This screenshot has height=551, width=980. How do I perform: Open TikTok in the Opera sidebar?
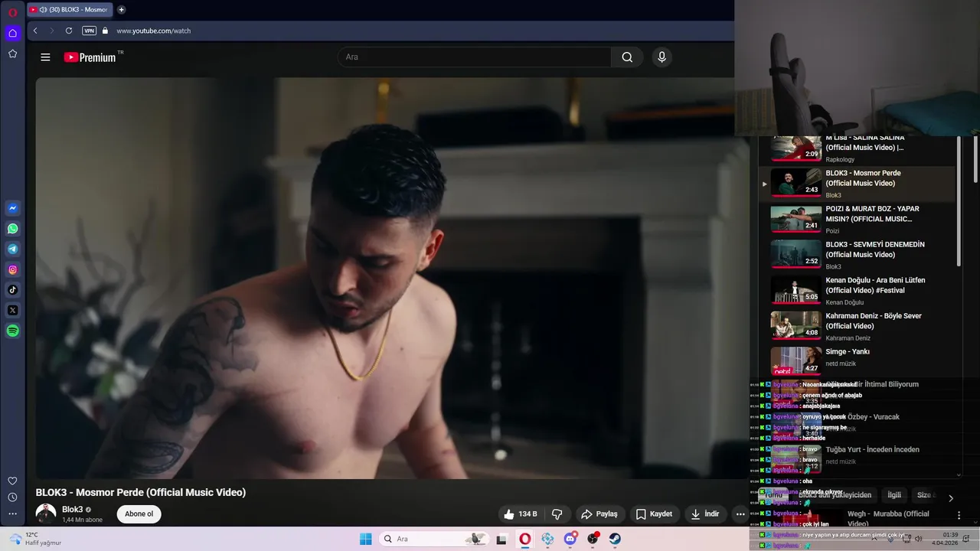12,290
